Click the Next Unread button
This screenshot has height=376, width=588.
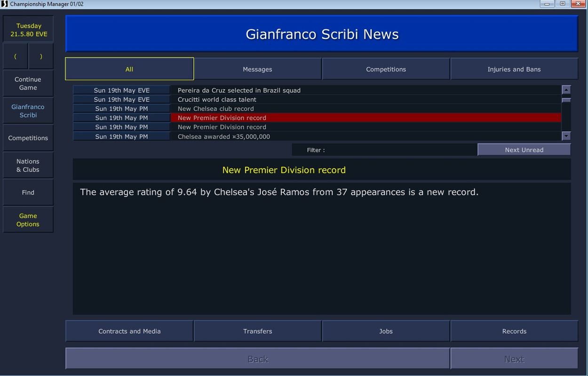point(524,150)
